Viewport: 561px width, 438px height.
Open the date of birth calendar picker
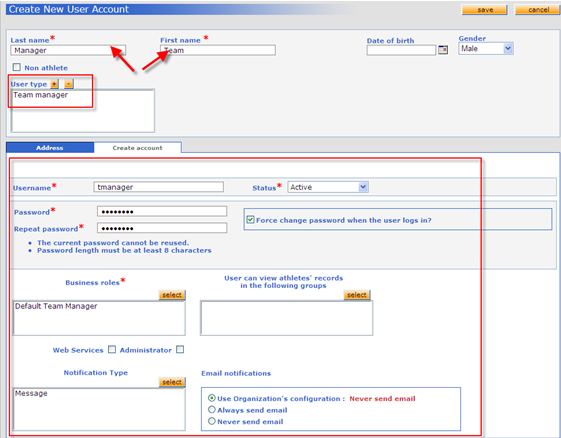[x=443, y=50]
